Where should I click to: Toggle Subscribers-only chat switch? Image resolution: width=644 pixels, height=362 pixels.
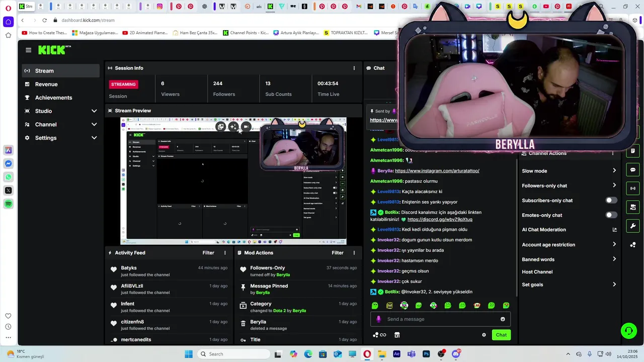click(611, 200)
